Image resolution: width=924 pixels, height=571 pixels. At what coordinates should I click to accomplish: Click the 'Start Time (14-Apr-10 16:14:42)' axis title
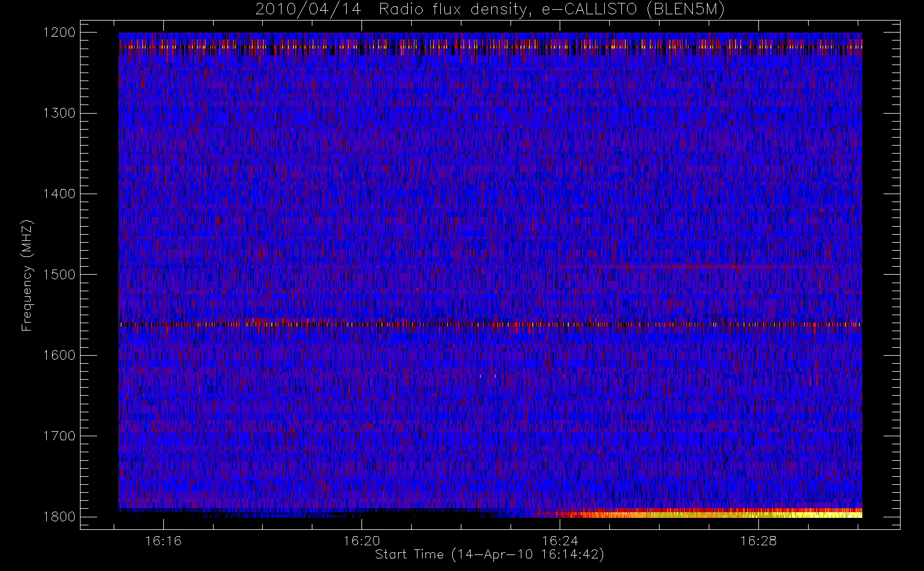(x=489, y=554)
